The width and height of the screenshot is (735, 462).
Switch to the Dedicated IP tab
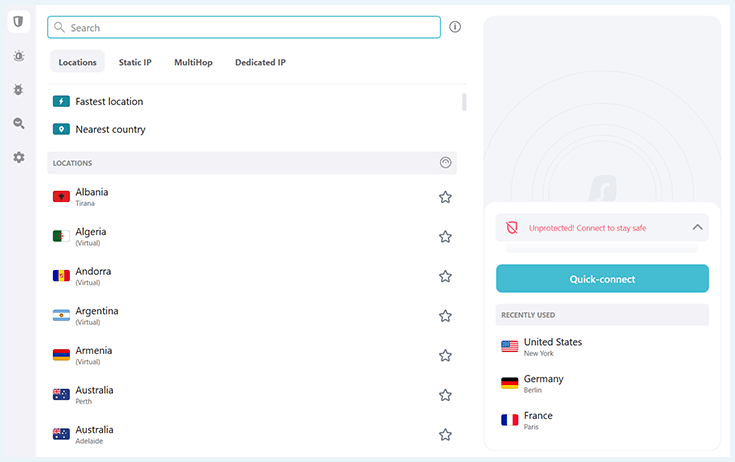click(260, 62)
